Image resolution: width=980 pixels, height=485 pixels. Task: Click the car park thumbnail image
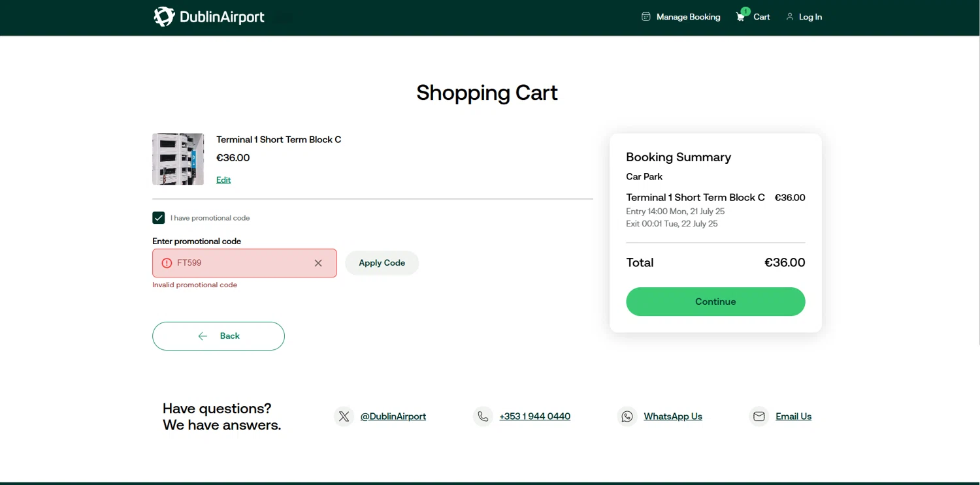coord(178,159)
